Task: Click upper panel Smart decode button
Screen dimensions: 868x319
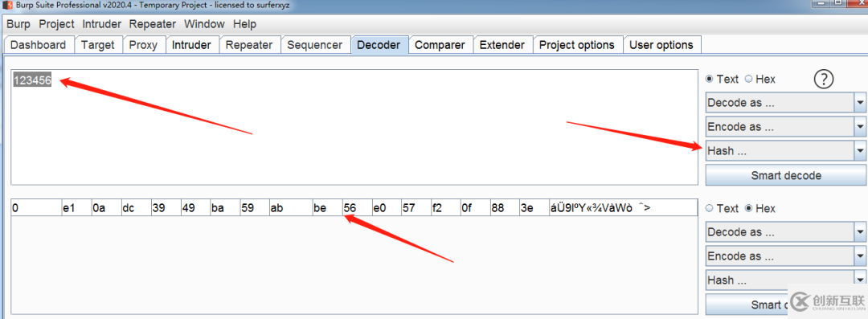Action: [x=786, y=175]
